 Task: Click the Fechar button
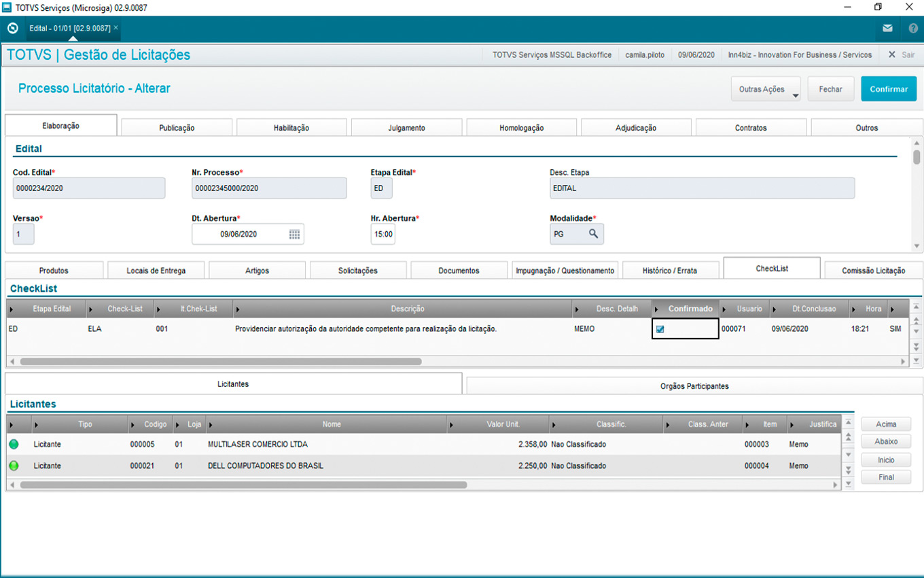tap(830, 89)
